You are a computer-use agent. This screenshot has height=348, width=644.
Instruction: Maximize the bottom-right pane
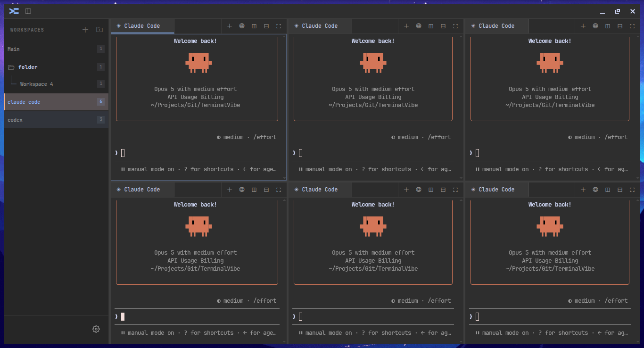[x=632, y=190]
